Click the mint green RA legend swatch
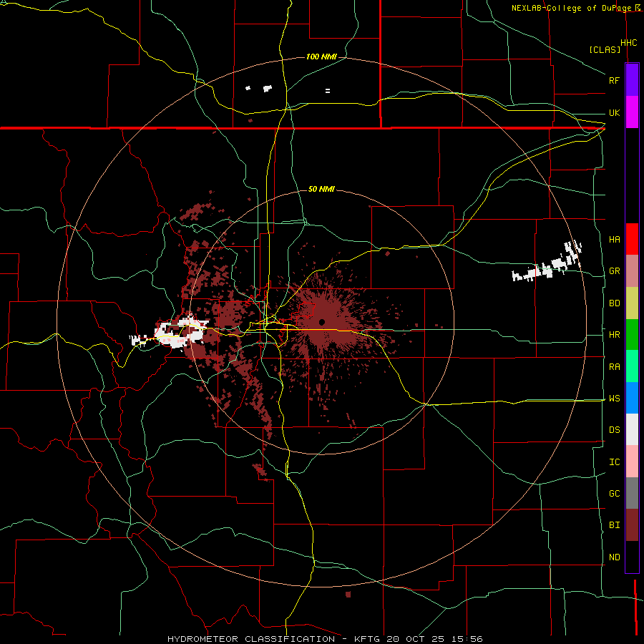Viewport: 644px width, 644px height. click(632, 366)
